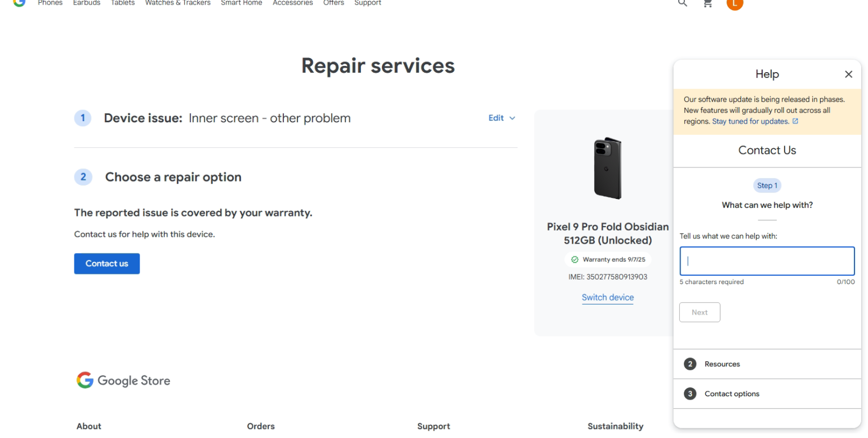
Task: Click Edit dropdown for Device issue
Action: (x=502, y=118)
